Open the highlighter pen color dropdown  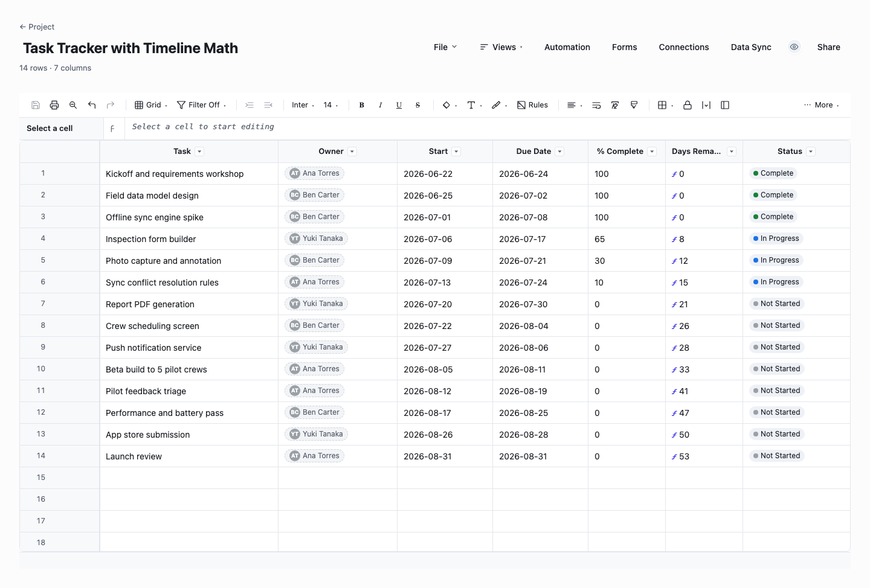499,105
